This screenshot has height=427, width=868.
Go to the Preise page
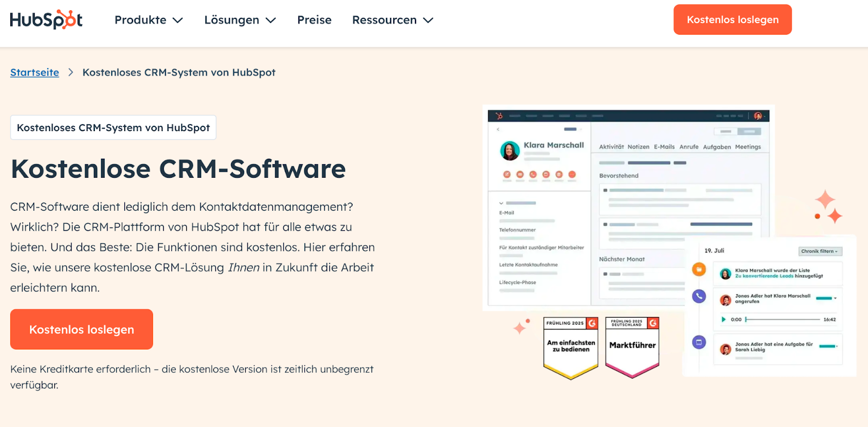pyautogui.click(x=314, y=20)
